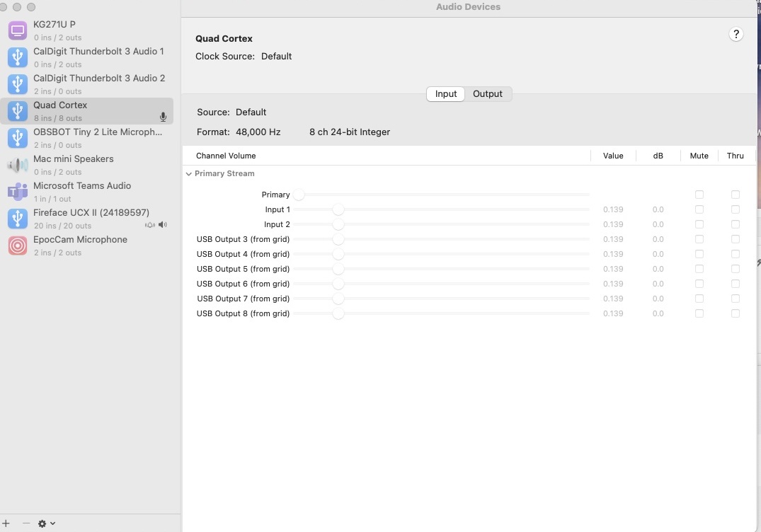The image size is (761, 532).
Task: Click the Value column header
Action: [613, 156]
